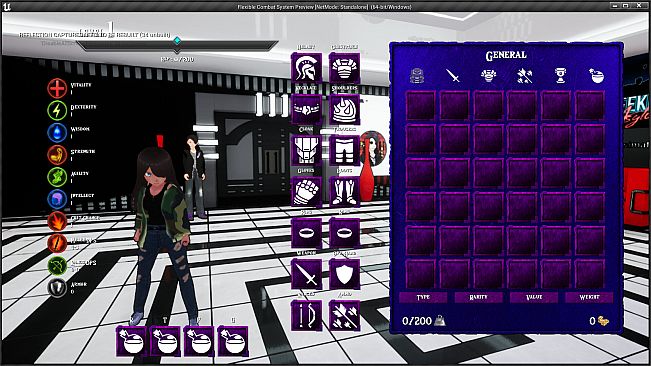This screenshot has width=651, height=366.
Task: Click the gold coins amount
Action: click(599, 321)
